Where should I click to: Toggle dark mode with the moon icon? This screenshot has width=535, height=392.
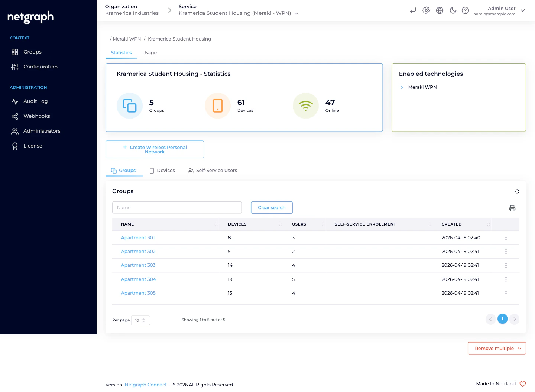pos(453,10)
